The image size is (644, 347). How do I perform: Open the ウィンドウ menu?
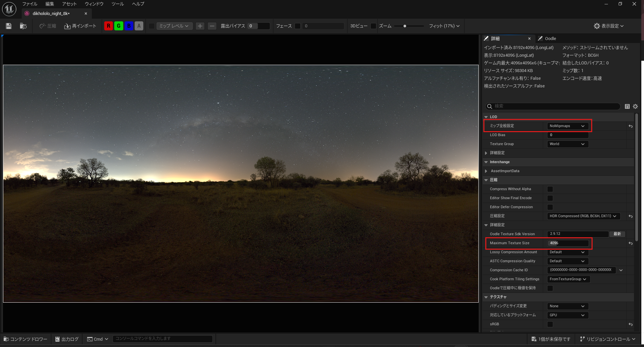pyautogui.click(x=94, y=4)
